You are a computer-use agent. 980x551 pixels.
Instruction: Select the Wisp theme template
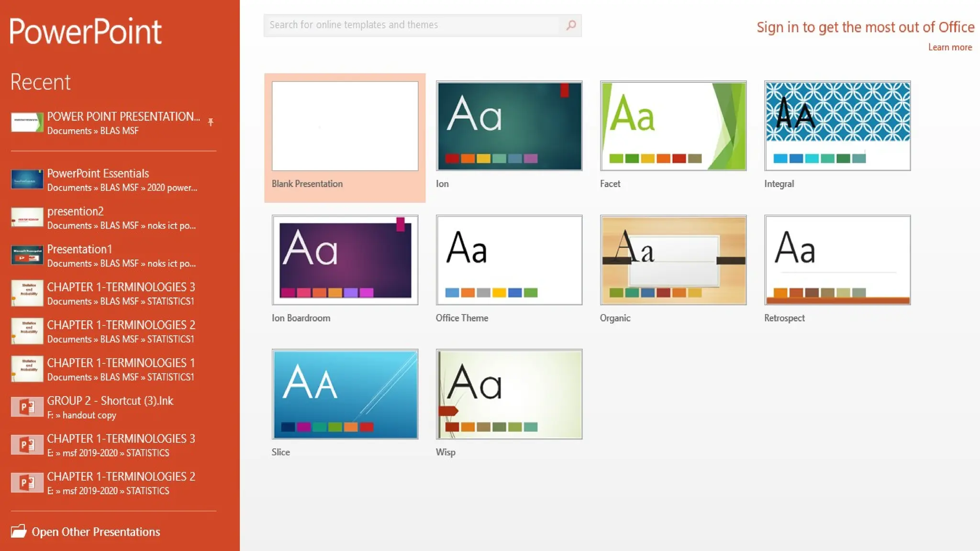pos(509,394)
